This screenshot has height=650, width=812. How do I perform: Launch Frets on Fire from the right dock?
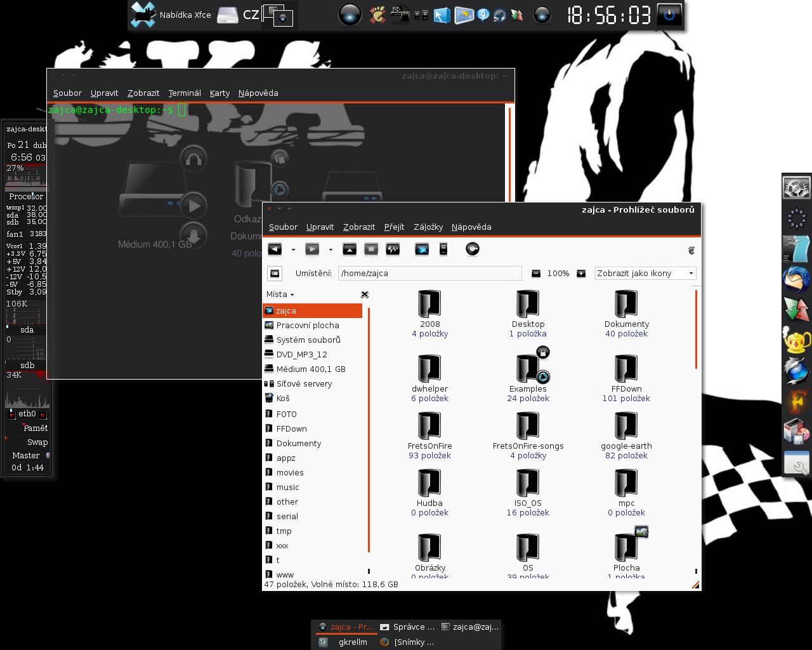(797, 401)
